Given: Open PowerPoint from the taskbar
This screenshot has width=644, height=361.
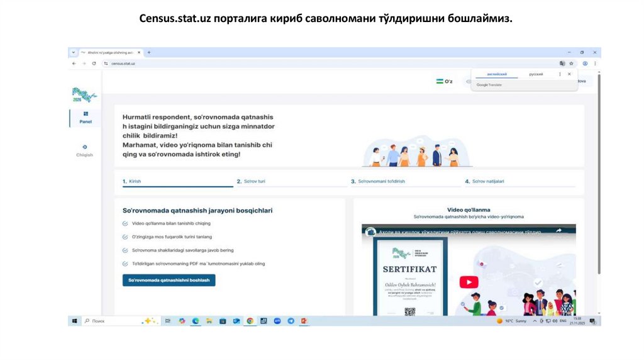Looking at the screenshot, I should (304, 321).
